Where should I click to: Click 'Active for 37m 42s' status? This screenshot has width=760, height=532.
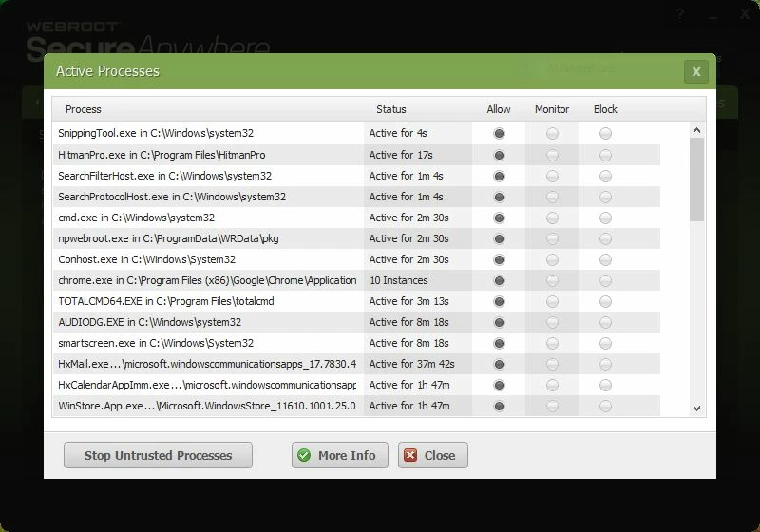pos(411,364)
